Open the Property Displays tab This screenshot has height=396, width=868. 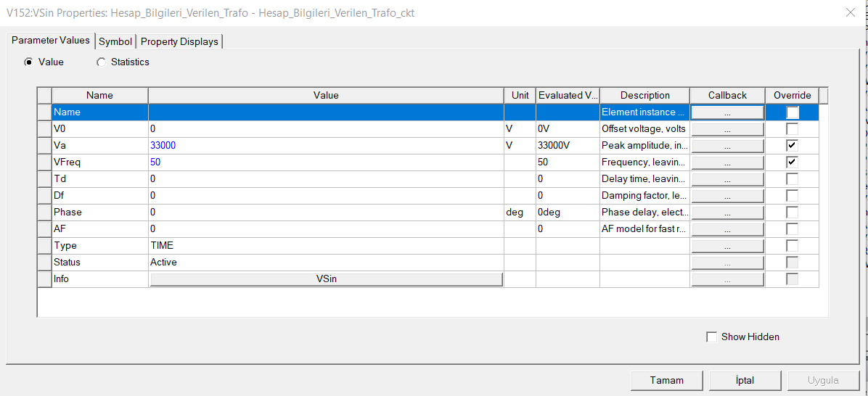point(179,41)
